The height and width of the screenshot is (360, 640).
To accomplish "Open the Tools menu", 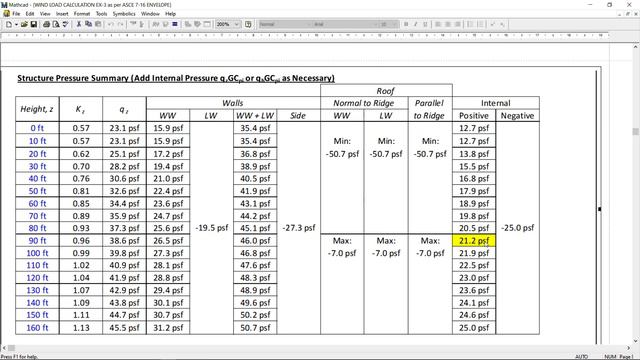I will point(101,13).
